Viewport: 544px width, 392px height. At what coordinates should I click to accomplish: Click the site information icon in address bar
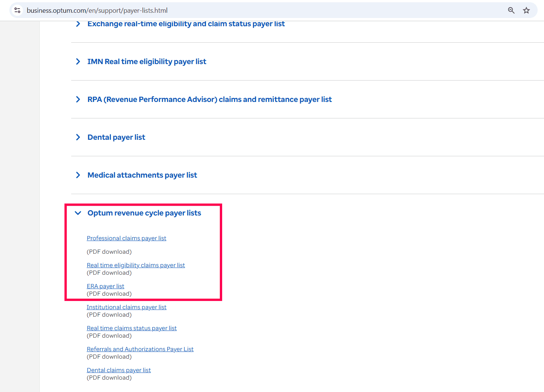[x=17, y=10]
